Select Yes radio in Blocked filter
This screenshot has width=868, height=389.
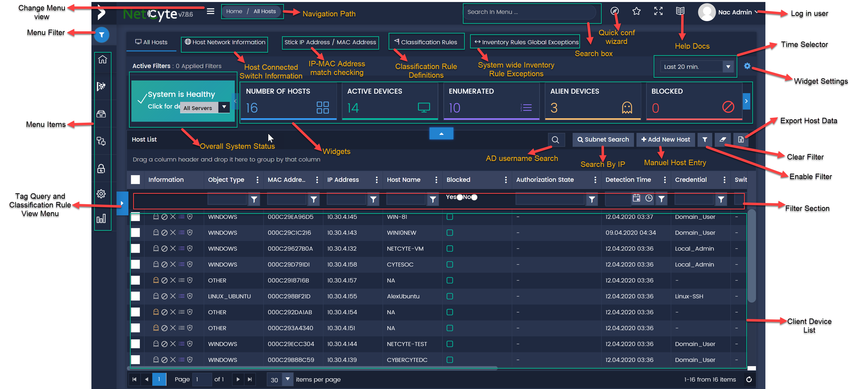pos(460,197)
